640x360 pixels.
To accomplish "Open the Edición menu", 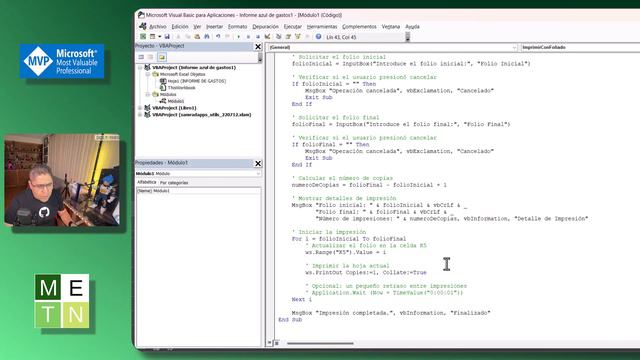I will click(180, 27).
